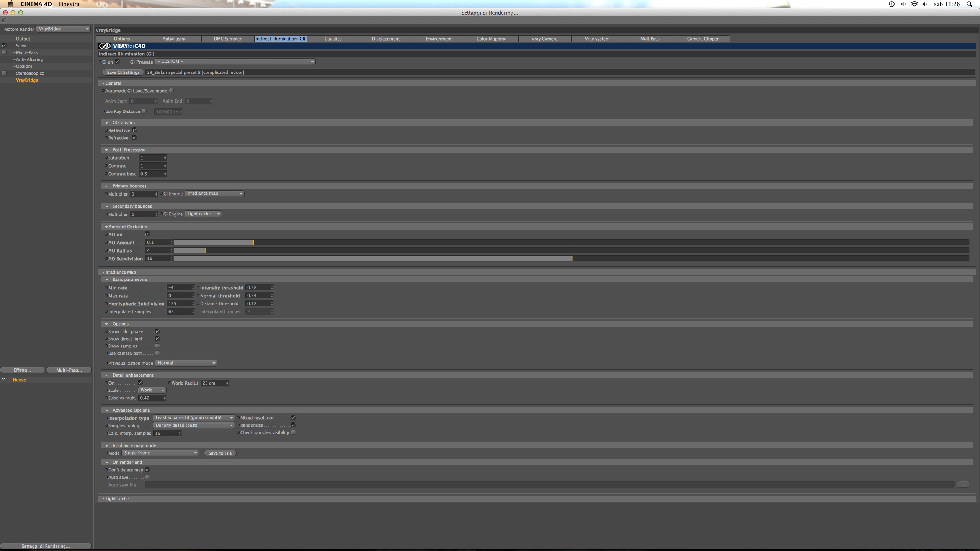Viewport: 980px width, 551px height.
Task: Click the Save GI Settings button
Action: [x=123, y=72]
